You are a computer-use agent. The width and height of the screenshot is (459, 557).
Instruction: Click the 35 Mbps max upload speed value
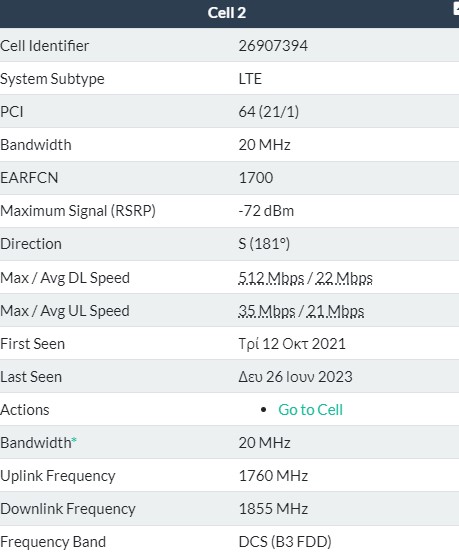coord(266,311)
